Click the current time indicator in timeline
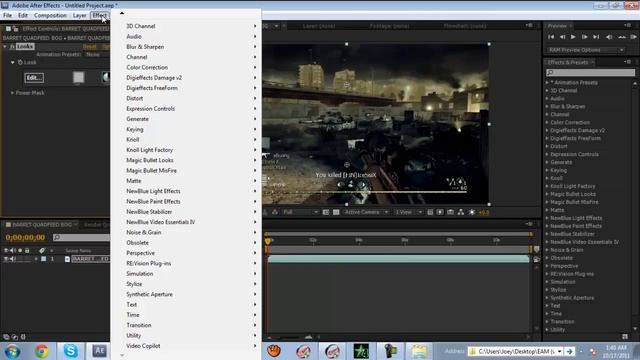This screenshot has height=360, width=640. (268, 241)
